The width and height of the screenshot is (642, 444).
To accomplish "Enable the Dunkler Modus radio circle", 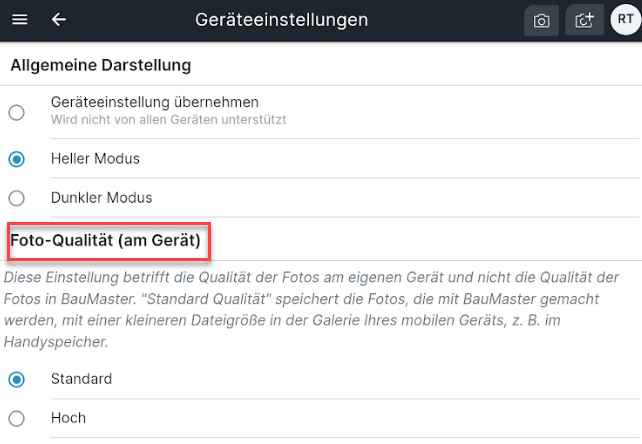I will coord(17,198).
